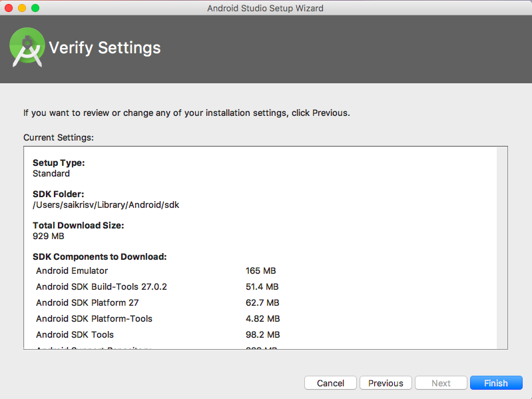Click the SDK Folder heading

point(59,194)
